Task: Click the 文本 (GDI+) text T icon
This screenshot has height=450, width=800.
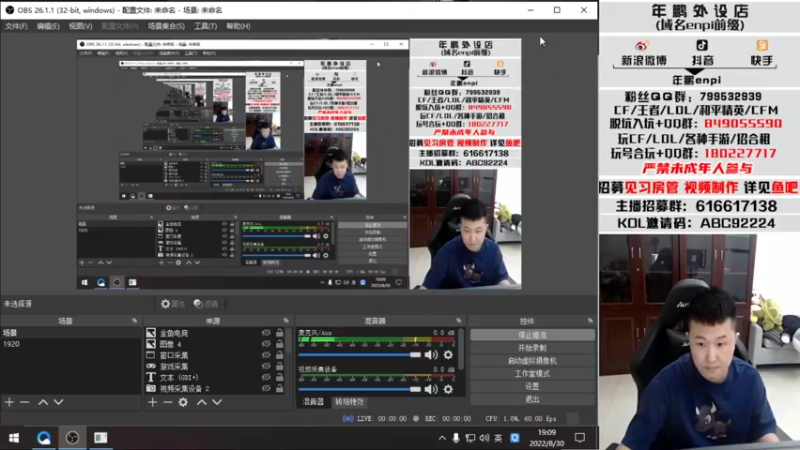Action: click(x=151, y=377)
